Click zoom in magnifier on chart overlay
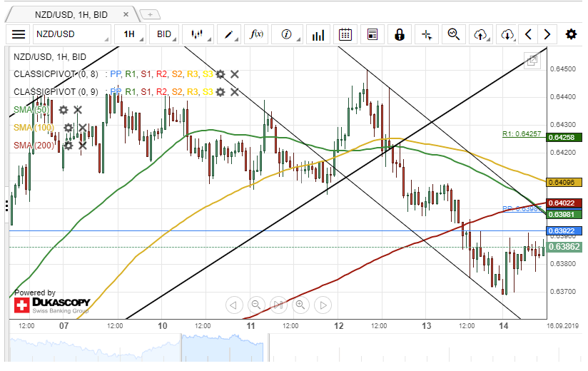This screenshot has height=371, width=588. pyautogui.click(x=300, y=305)
